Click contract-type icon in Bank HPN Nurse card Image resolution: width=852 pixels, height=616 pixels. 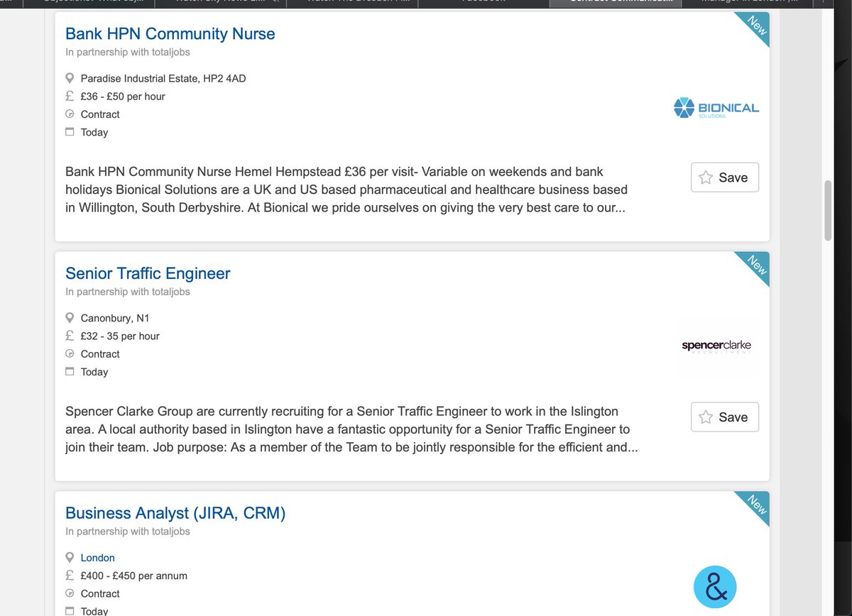pyautogui.click(x=70, y=114)
